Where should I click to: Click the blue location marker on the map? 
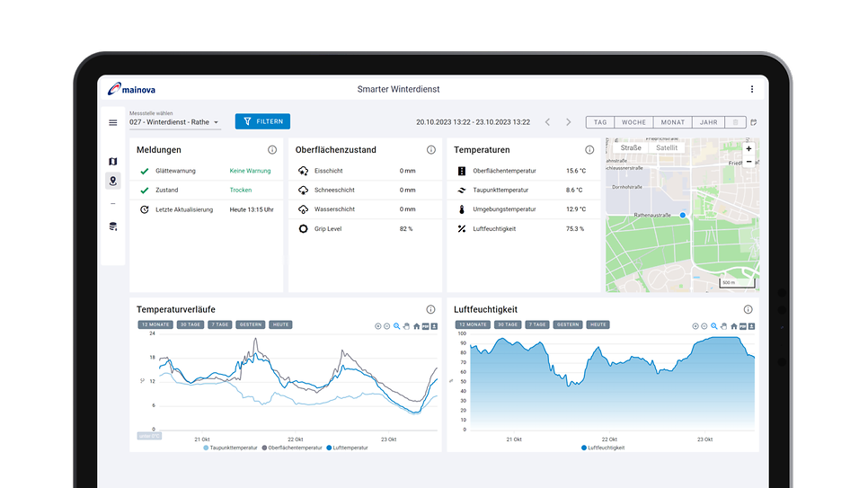[683, 215]
